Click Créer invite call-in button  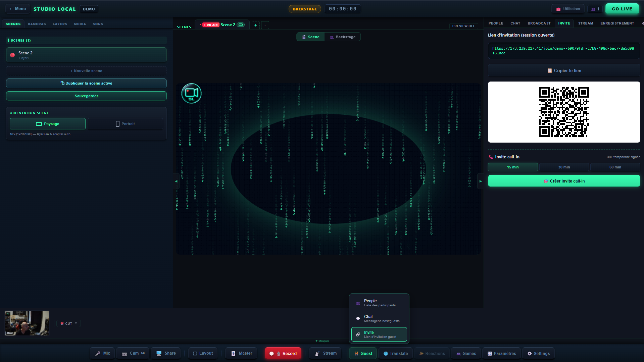[x=564, y=181]
